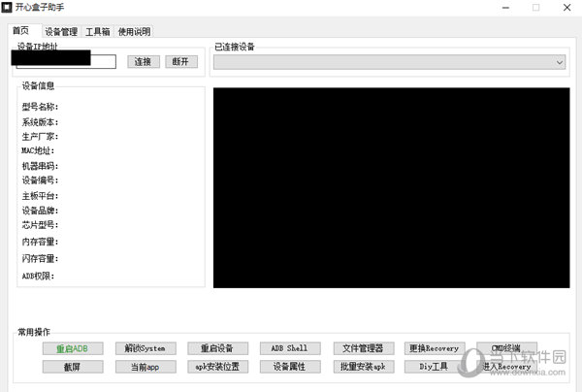582x392 pixels.
Task: Select the 使用说明 tab
Action: point(134,32)
